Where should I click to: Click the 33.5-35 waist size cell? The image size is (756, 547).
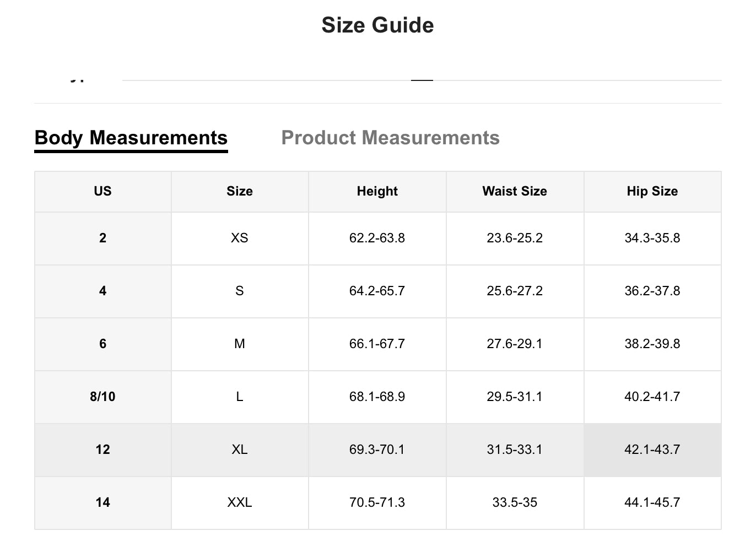[x=514, y=502]
